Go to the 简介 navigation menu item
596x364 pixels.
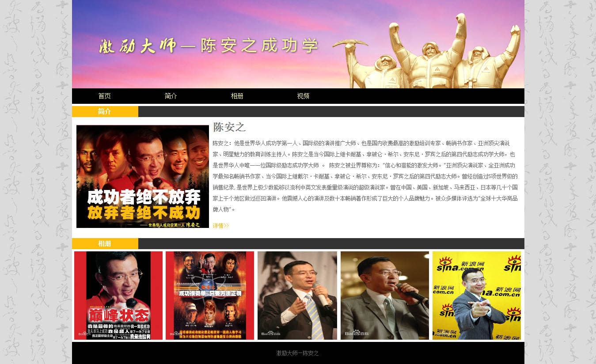pyautogui.click(x=171, y=96)
